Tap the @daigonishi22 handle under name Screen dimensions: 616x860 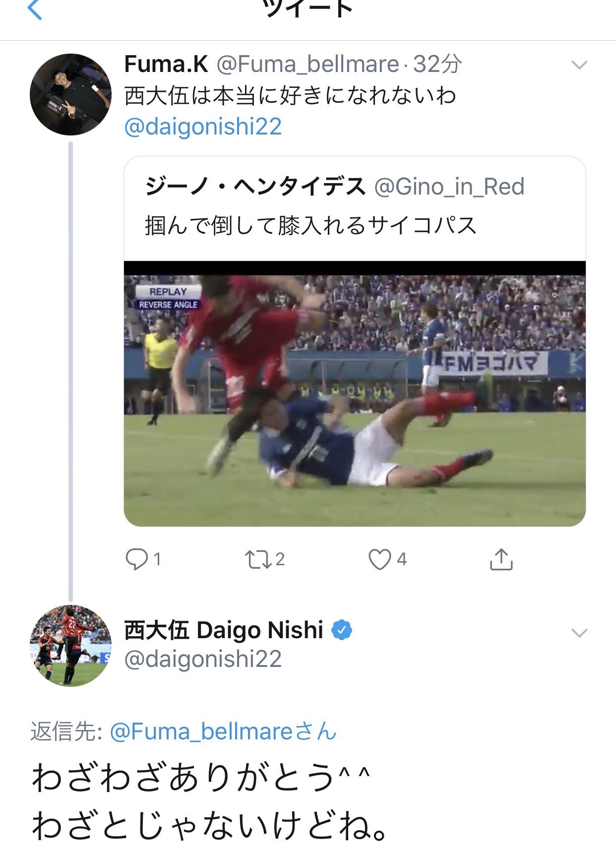point(203,659)
